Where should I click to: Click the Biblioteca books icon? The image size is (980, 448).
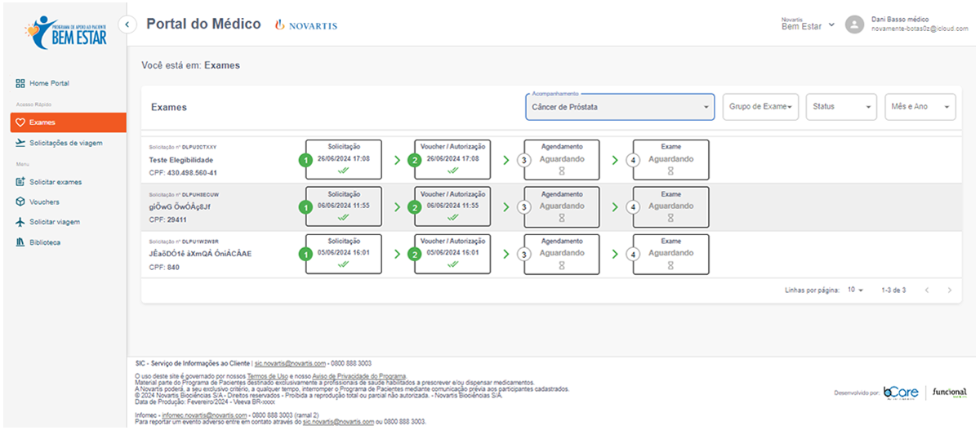click(x=20, y=242)
